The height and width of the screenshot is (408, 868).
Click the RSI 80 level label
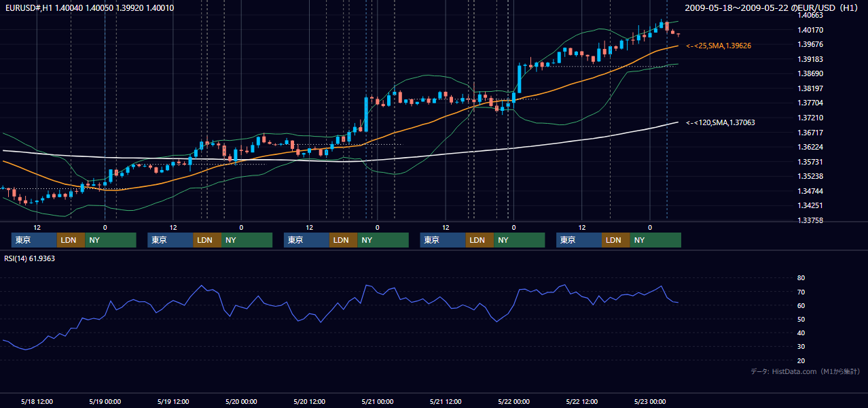click(x=801, y=278)
